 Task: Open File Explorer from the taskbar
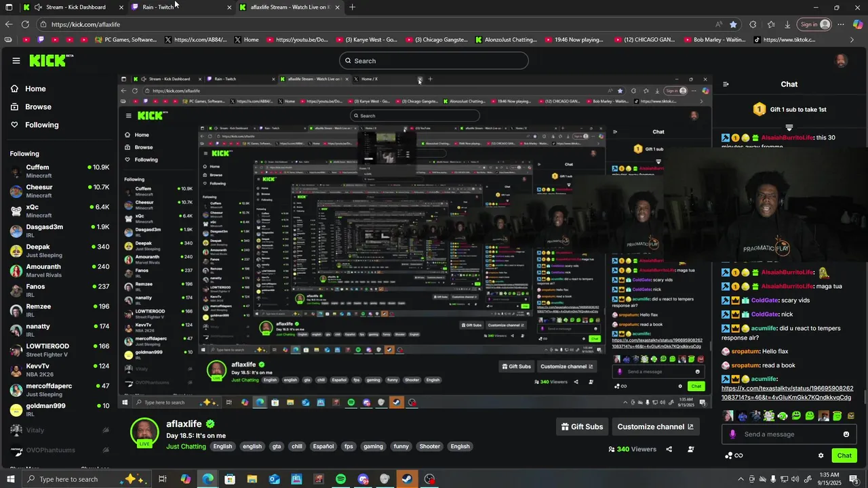252,479
